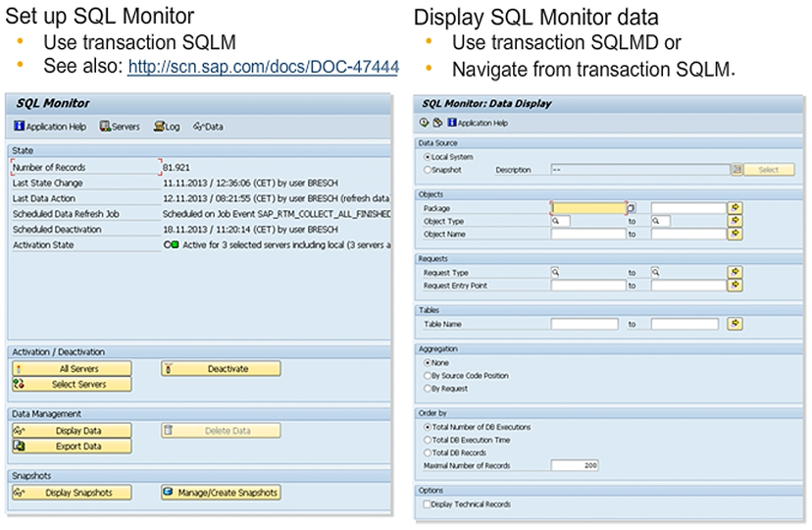Enable Display Technical Records checkbox
The width and height of the screenshot is (812, 530).
pos(426,504)
